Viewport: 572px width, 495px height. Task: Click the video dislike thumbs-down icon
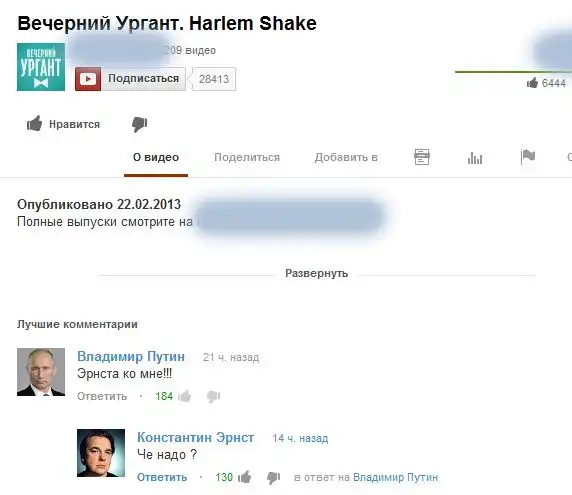(x=139, y=124)
